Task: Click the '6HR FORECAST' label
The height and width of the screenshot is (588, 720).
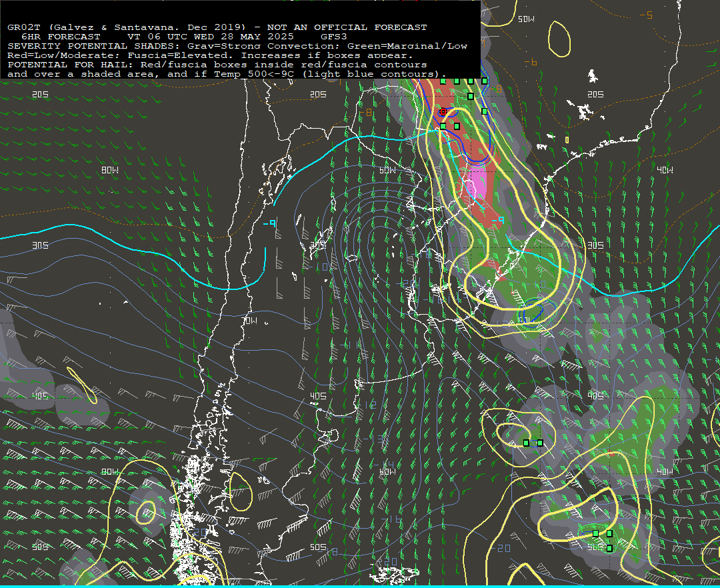Action: [x=61, y=37]
